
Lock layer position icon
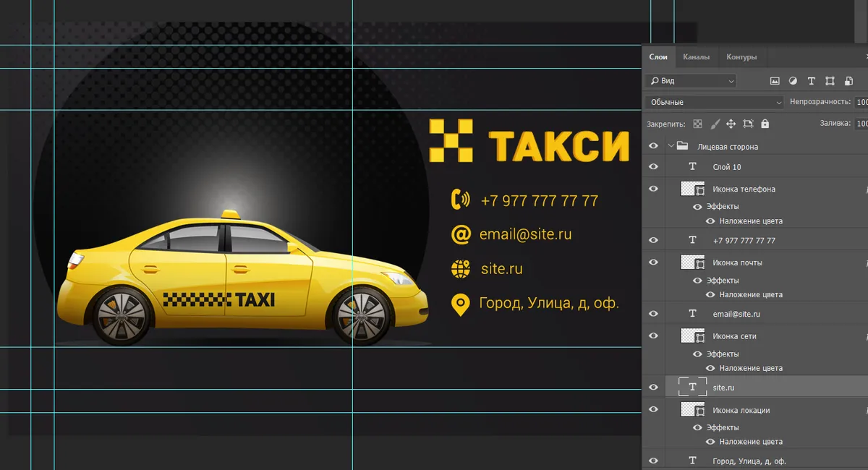click(x=731, y=124)
